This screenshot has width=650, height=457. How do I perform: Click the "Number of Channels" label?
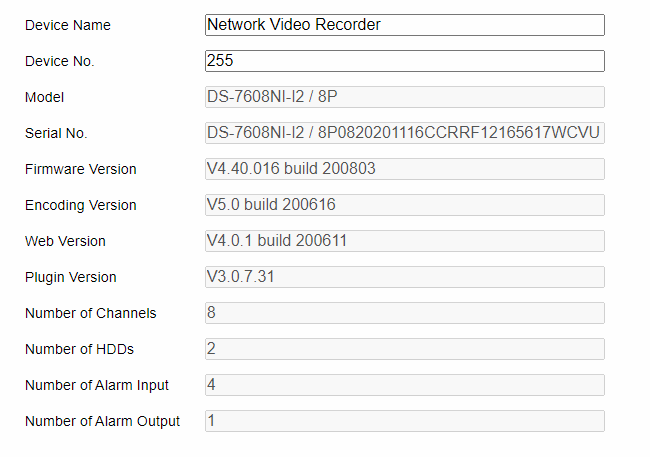tap(91, 313)
